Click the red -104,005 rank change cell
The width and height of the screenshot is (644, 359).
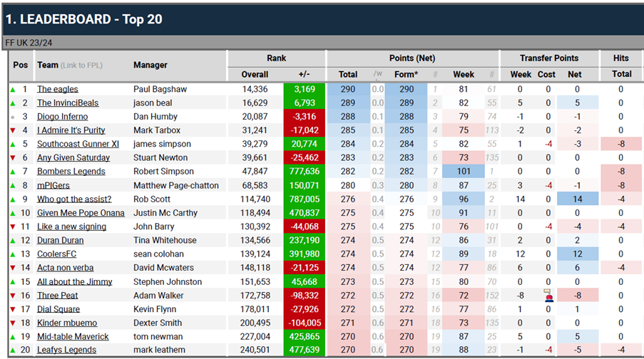click(305, 323)
